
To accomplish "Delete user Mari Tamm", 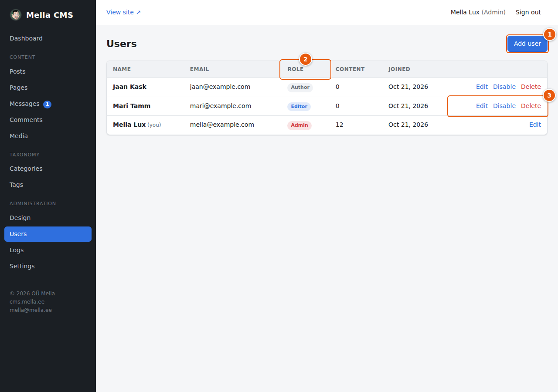I will [x=531, y=106].
